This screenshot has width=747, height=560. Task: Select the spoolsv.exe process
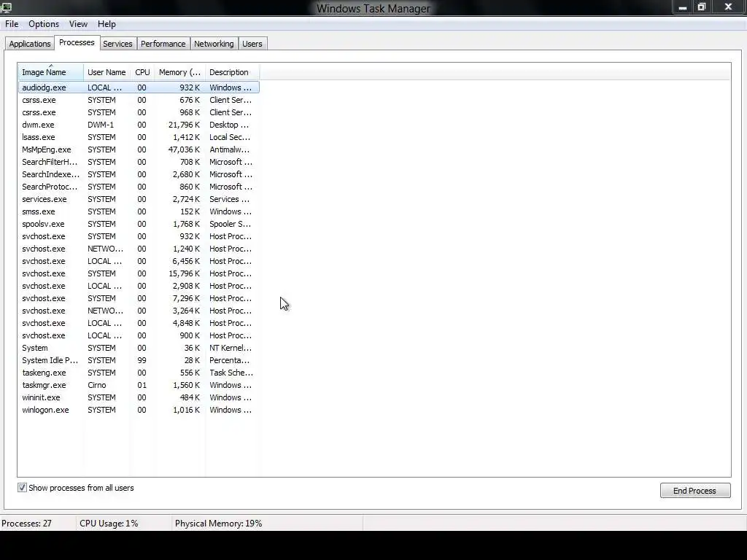pyautogui.click(x=139, y=224)
